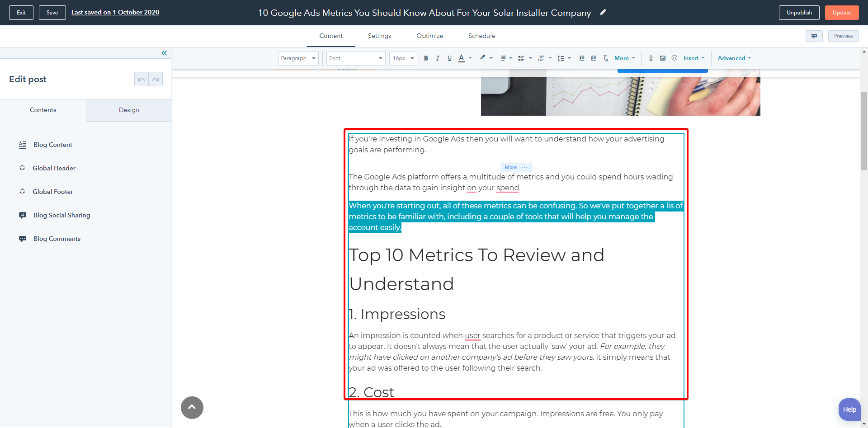Open the Advanced dropdown menu
This screenshot has width=868, height=428.
735,58
